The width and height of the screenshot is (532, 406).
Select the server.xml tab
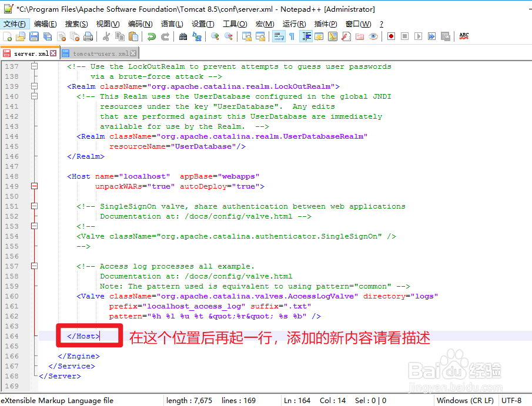pyautogui.click(x=31, y=53)
